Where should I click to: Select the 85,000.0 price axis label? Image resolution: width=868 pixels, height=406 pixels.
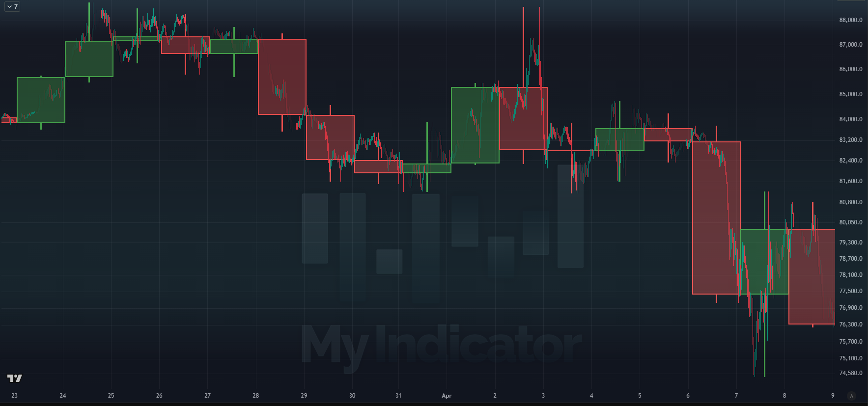(851, 94)
